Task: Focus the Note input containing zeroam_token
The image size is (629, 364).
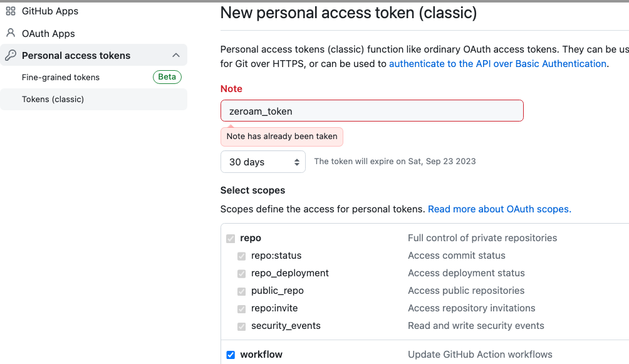Action: click(372, 111)
